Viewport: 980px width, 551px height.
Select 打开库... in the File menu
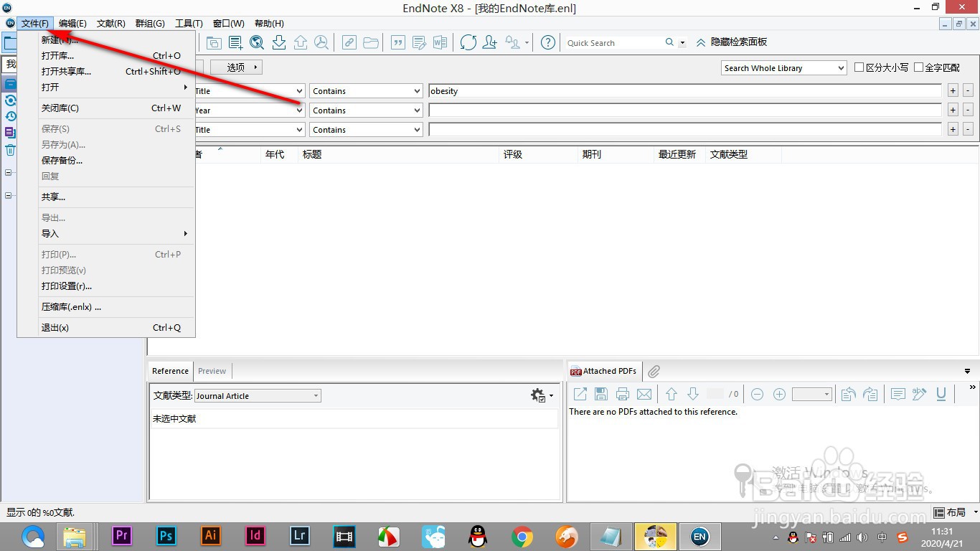click(106, 55)
